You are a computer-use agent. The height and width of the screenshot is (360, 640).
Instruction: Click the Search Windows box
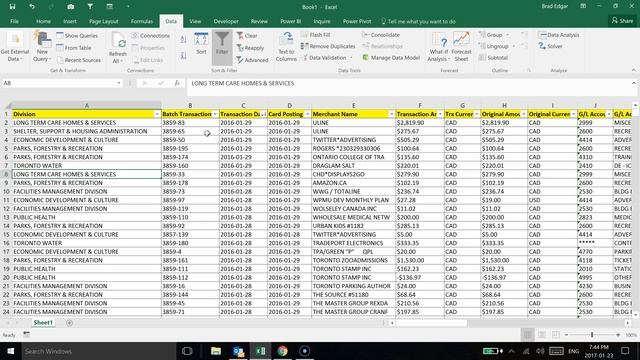98,351
